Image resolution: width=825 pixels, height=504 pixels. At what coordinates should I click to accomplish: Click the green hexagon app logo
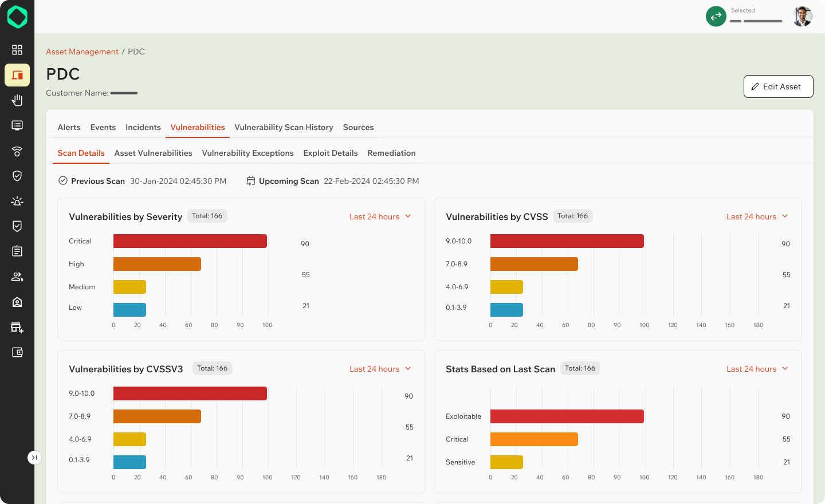tap(17, 17)
